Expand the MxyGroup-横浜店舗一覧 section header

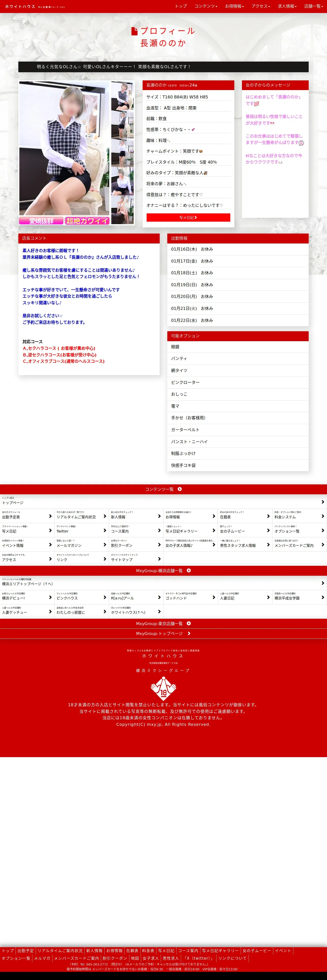(x=163, y=571)
